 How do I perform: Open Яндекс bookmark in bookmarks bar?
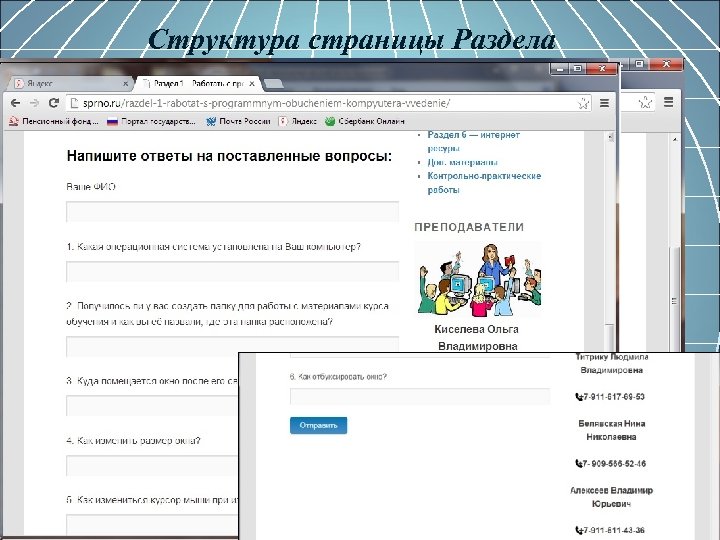pos(298,121)
